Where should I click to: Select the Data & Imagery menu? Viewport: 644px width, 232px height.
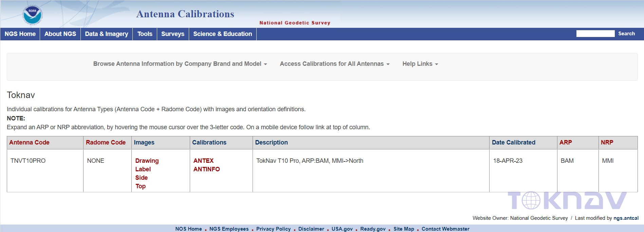[106, 34]
